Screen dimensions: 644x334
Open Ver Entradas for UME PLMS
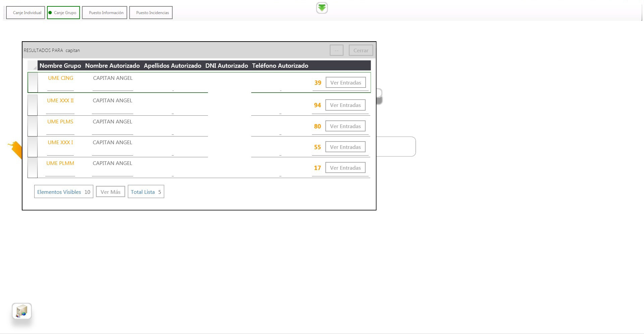point(345,126)
